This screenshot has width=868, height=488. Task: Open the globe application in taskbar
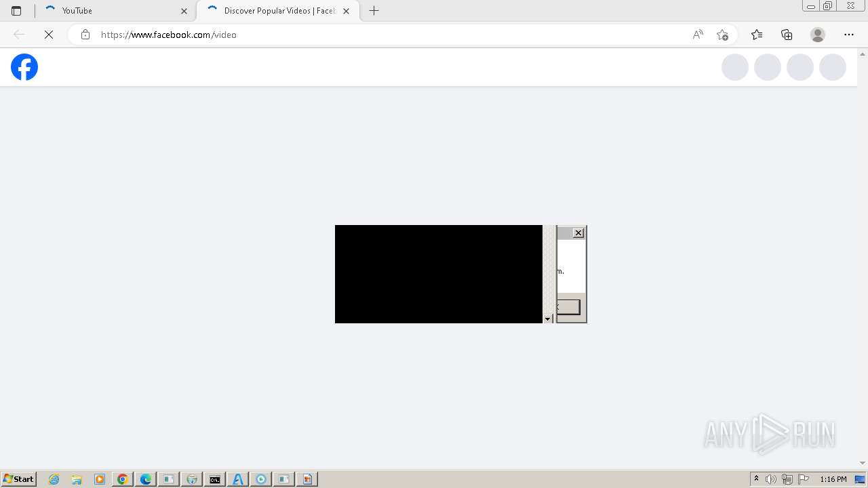pyautogui.click(x=192, y=479)
